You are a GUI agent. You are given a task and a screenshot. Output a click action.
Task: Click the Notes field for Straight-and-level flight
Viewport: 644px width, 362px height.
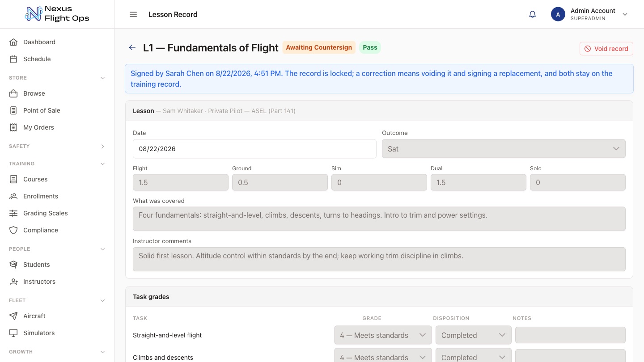click(x=570, y=335)
